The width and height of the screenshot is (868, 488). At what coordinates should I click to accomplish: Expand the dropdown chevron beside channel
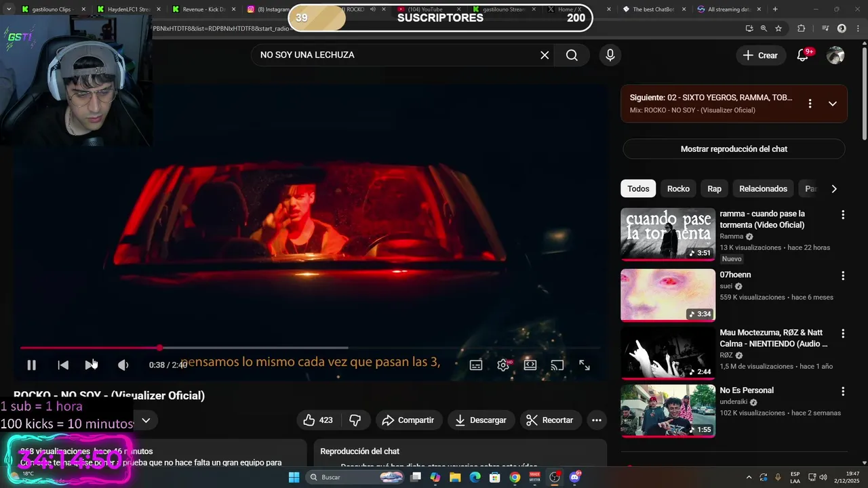146,420
